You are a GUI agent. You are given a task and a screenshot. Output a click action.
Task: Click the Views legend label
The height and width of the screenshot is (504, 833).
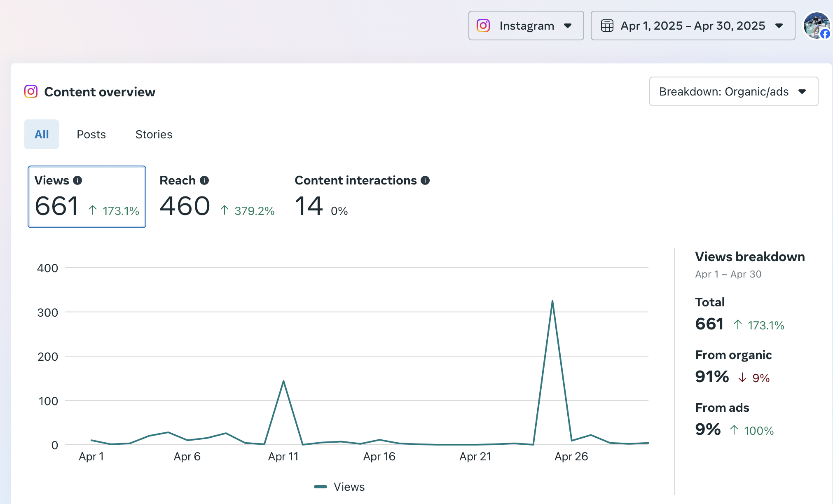pyautogui.click(x=349, y=487)
